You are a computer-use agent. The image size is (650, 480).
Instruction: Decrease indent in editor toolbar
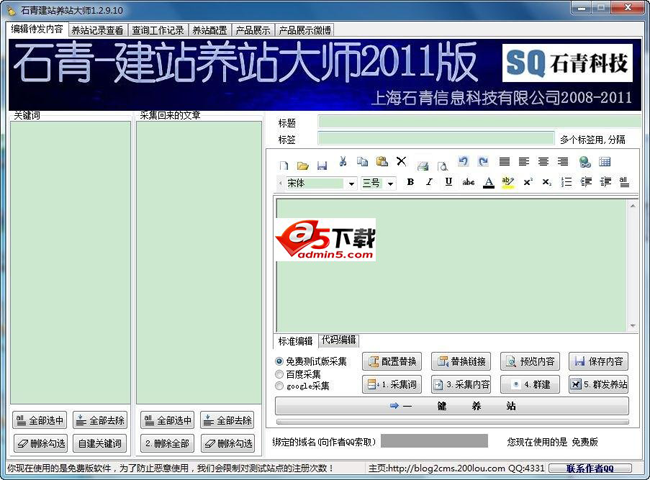(586, 182)
